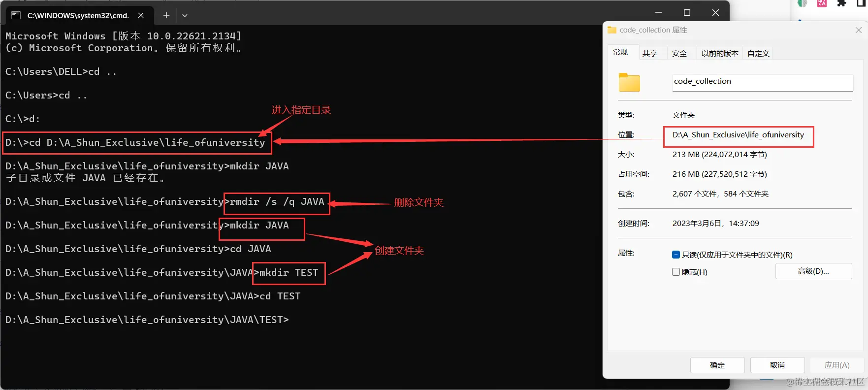Viewport: 868px width, 390px height.
Task: Open the 高级(D)... advanced attributes button
Action: tap(813, 271)
